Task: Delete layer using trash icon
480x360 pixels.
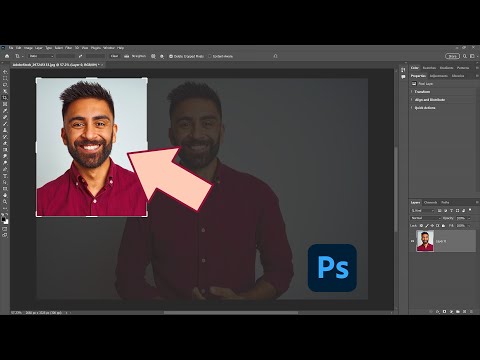Action: (471, 312)
